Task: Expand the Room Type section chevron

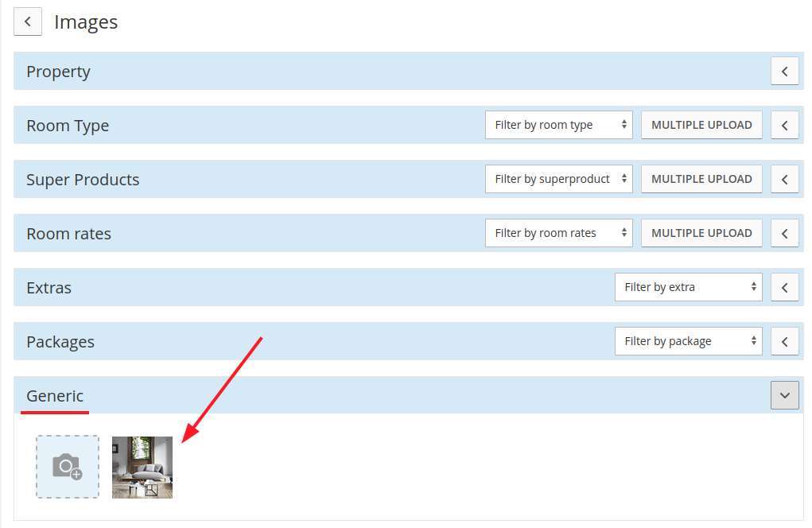Action: click(x=784, y=126)
